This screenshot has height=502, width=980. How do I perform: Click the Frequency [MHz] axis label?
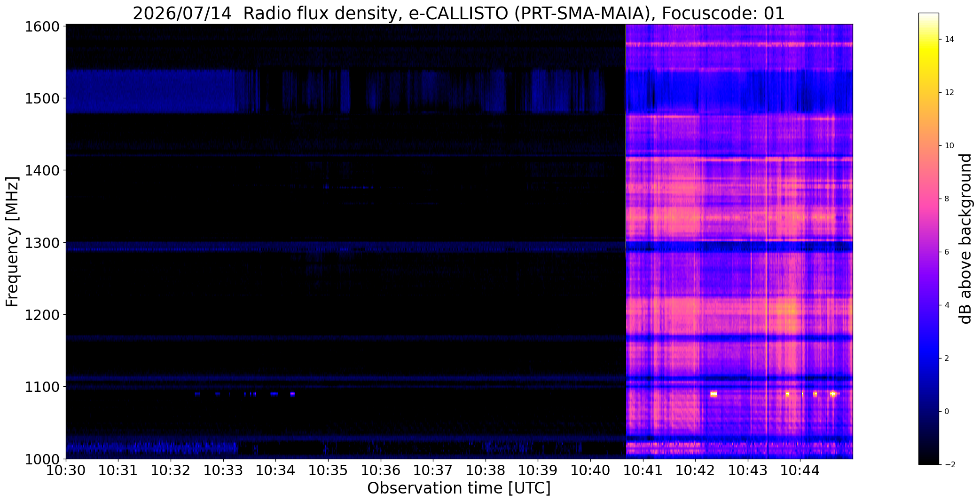(12, 242)
